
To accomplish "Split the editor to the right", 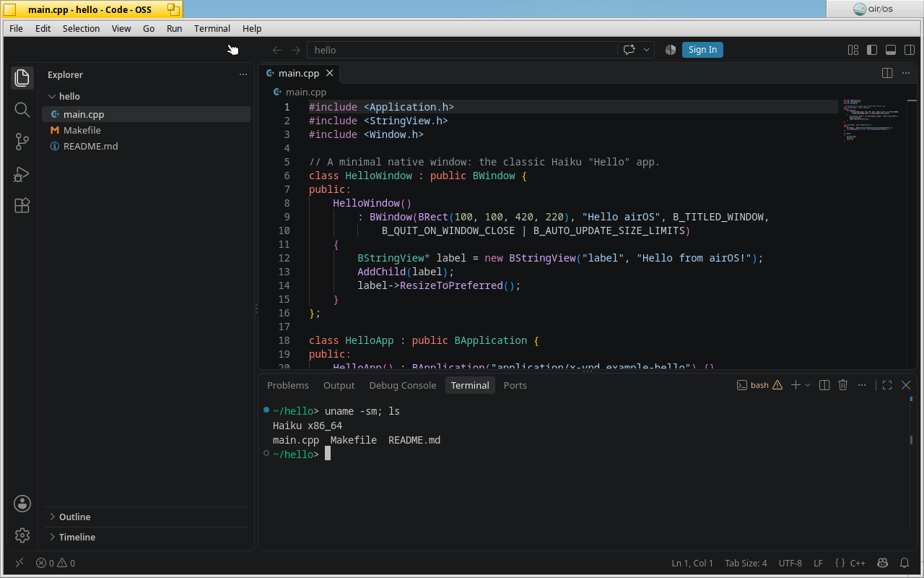I will [x=887, y=73].
